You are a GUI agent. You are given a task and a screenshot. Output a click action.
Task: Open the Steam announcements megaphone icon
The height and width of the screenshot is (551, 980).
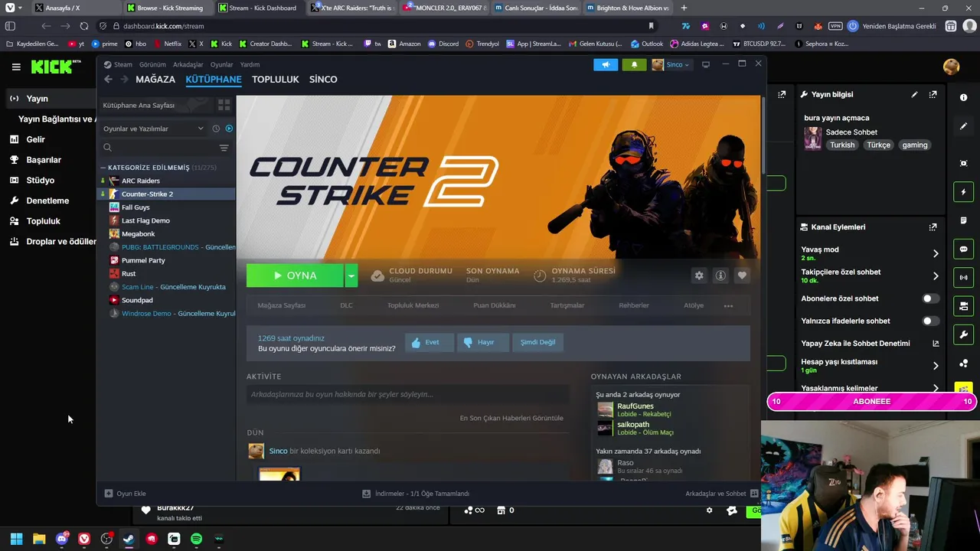(x=606, y=64)
